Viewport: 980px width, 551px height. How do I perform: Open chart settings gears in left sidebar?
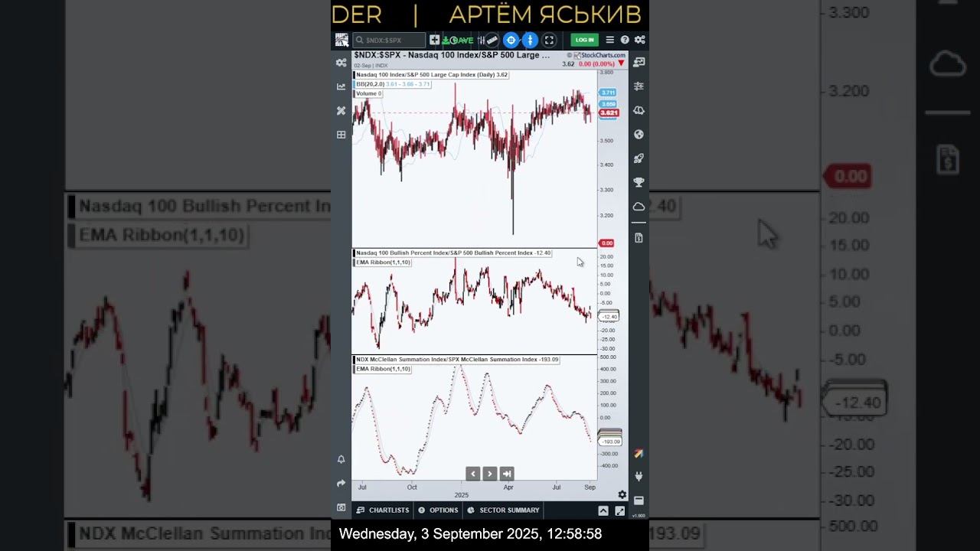point(341,63)
